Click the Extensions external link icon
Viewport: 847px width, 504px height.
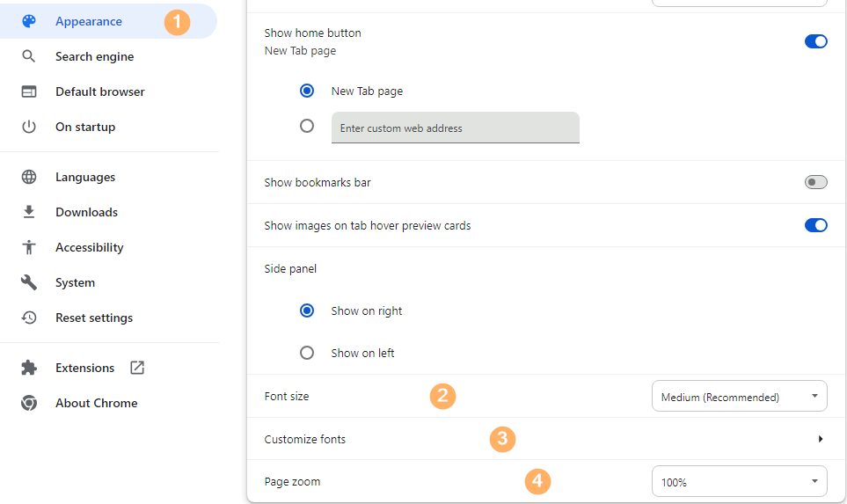[x=137, y=368]
